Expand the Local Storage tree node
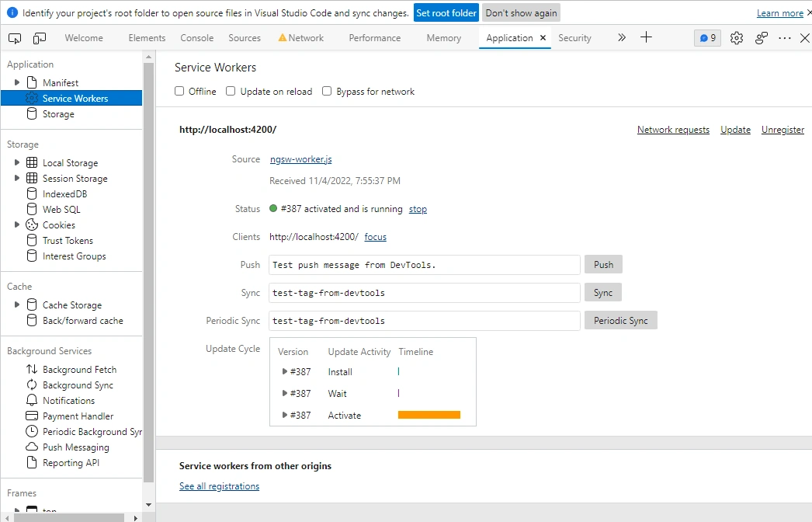The height and width of the screenshot is (522, 812). tap(16, 162)
